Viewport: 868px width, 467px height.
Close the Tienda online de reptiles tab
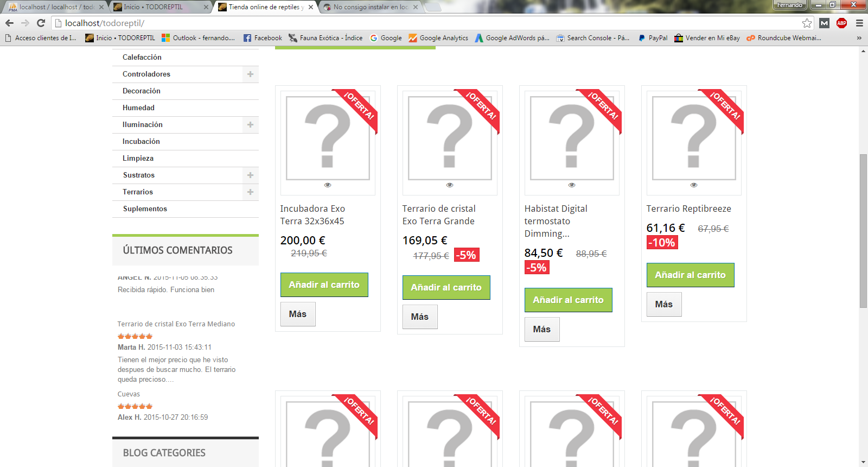[311, 7]
